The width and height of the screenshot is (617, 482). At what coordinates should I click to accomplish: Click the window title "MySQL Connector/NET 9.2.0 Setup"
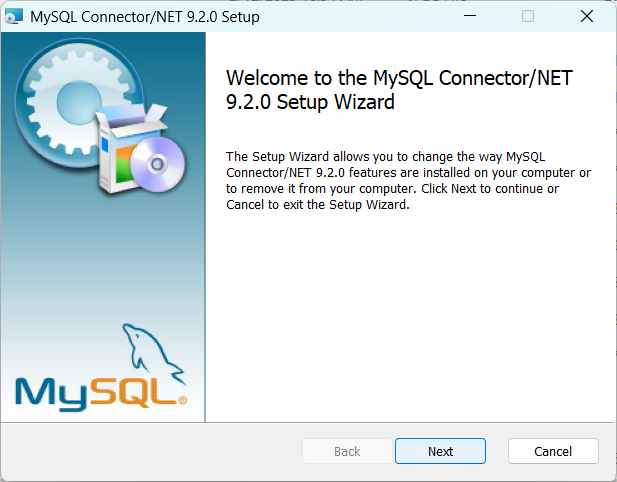tap(145, 17)
